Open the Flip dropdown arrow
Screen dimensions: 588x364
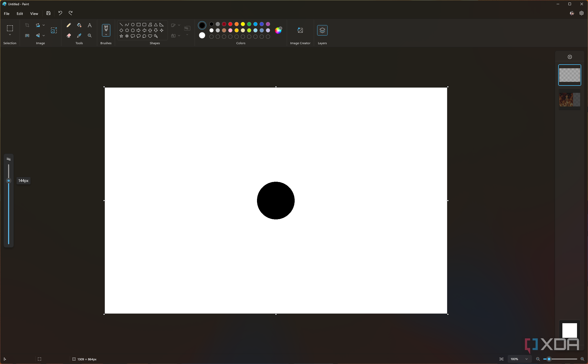click(44, 36)
